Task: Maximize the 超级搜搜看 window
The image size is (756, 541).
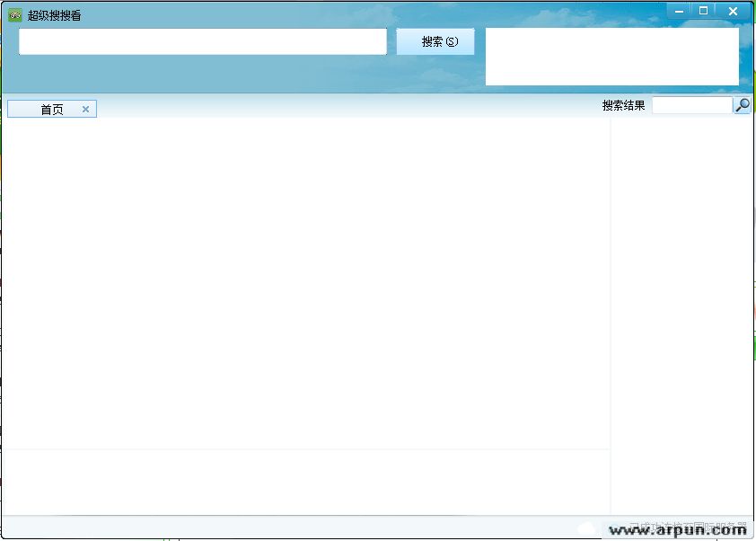Action: (x=703, y=11)
